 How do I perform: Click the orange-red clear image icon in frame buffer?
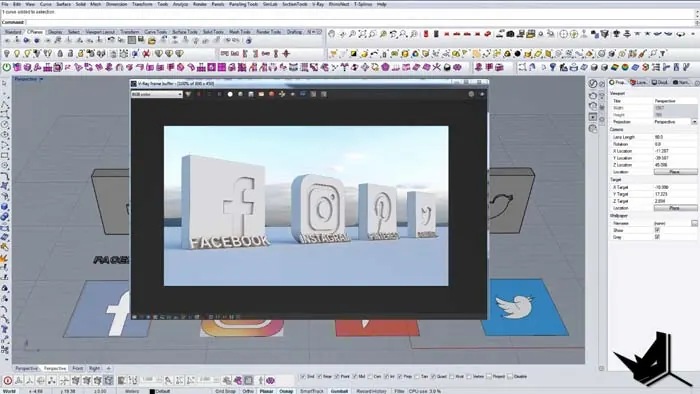click(x=271, y=94)
